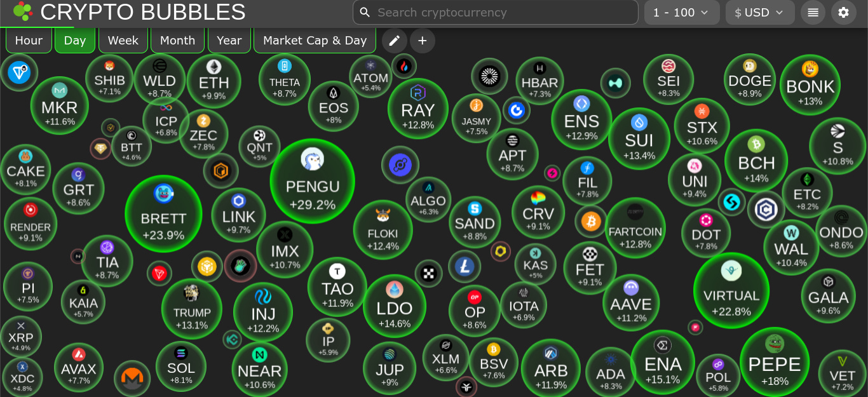The width and height of the screenshot is (868, 397).
Task: Open the OP bubble
Action: coord(475,311)
